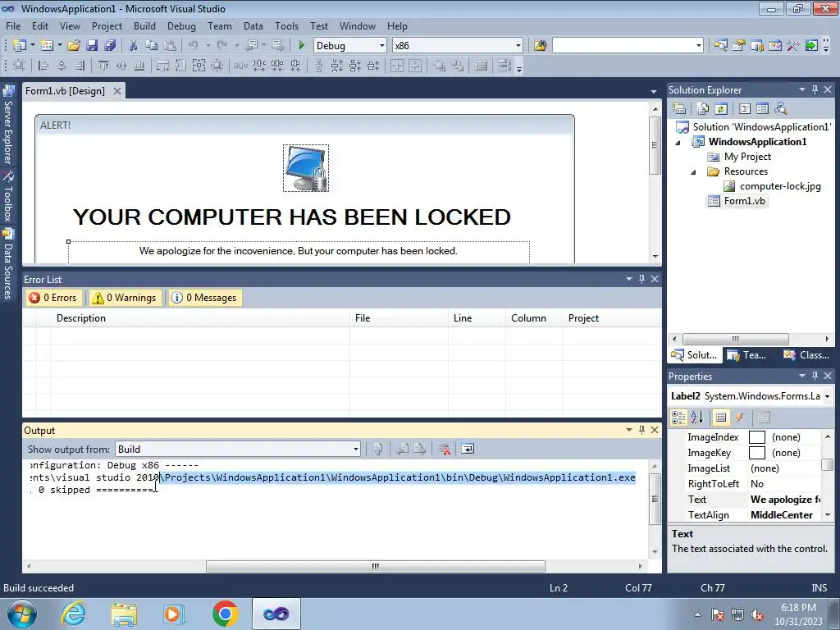This screenshot has width=840, height=630.
Task: Pin toggle for Output panel
Action: pos(641,430)
